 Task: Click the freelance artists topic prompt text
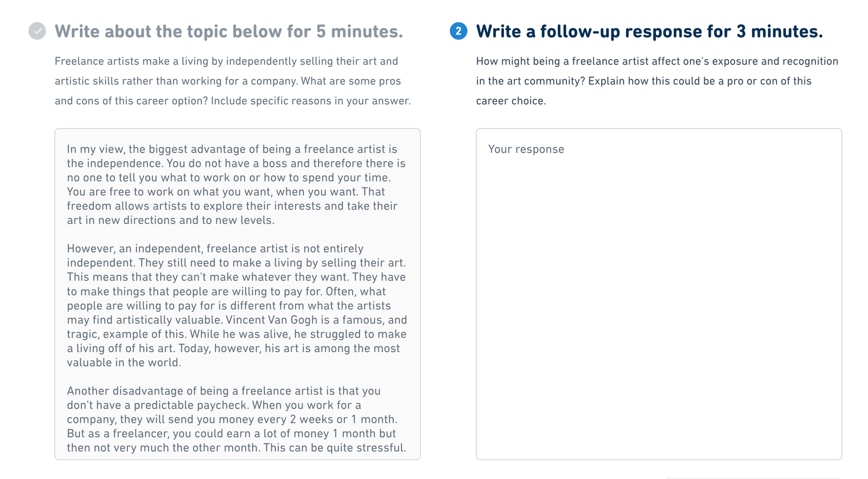232,81
